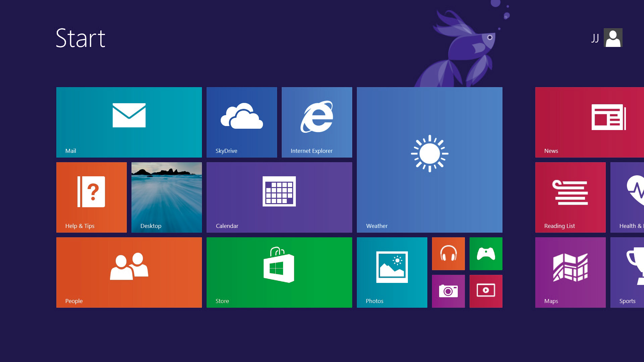Image resolution: width=644 pixels, height=362 pixels.
Task: Open the Photos tile
Action: [x=392, y=273]
